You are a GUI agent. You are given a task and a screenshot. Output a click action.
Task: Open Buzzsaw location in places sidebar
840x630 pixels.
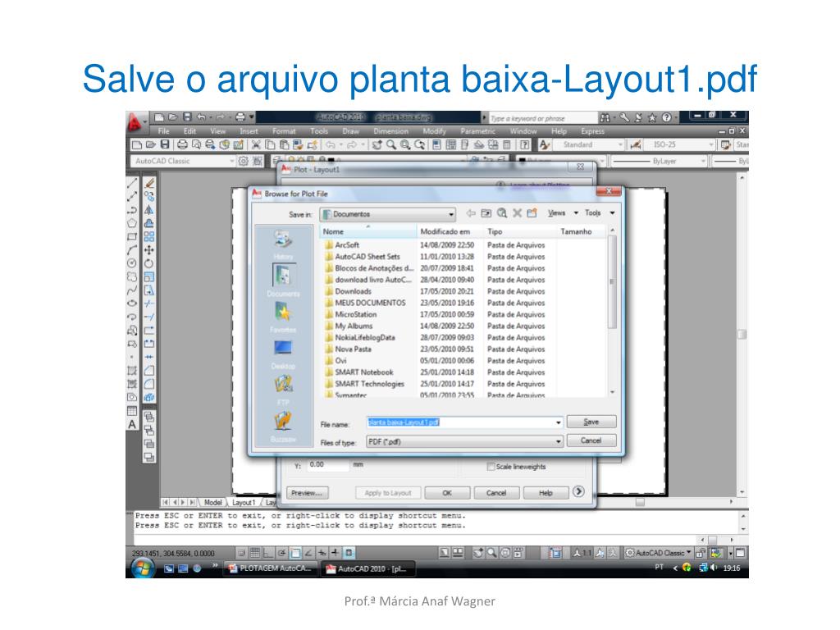pyautogui.click(x=283, y=426)
